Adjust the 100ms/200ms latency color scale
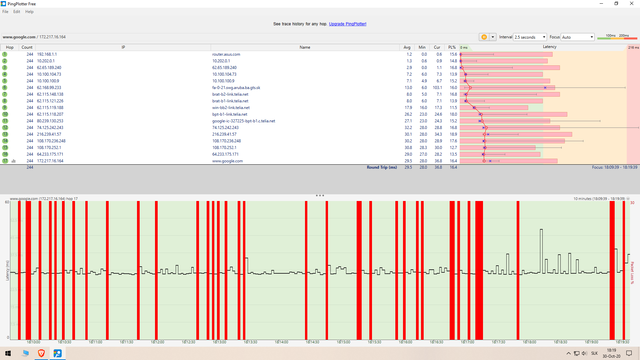Viewport: 640px width, 360px height. [617, 37]
